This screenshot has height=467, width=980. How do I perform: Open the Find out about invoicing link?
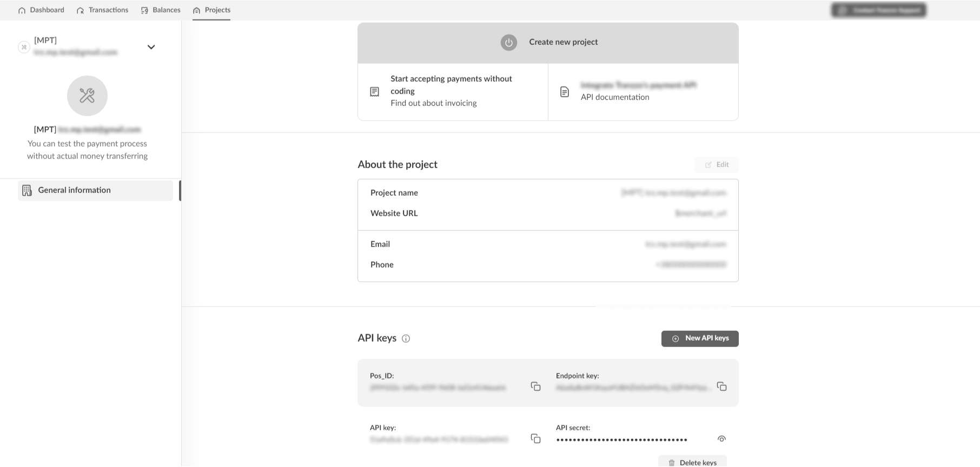click(x=434, y=103)
